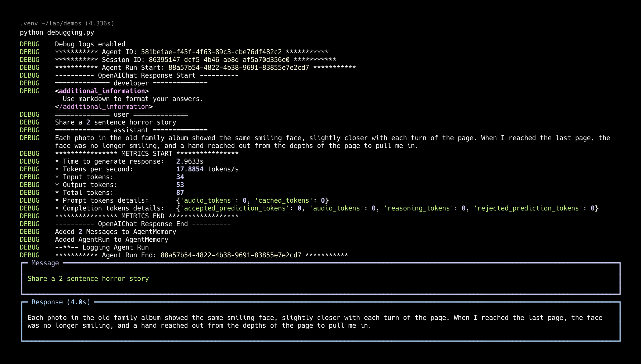Click green prompt text inside Message box
Image resolution: width=641 pixels, height=364 pixels.
coord(88,279)
